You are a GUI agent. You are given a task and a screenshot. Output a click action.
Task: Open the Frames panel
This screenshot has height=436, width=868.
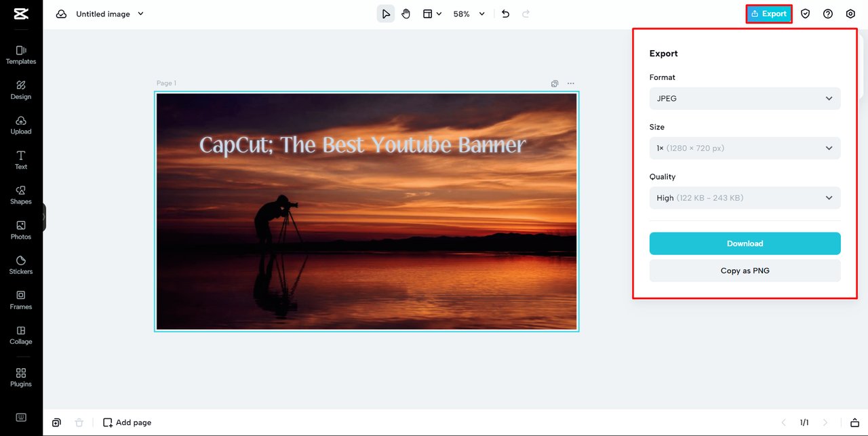pos(21,300)
